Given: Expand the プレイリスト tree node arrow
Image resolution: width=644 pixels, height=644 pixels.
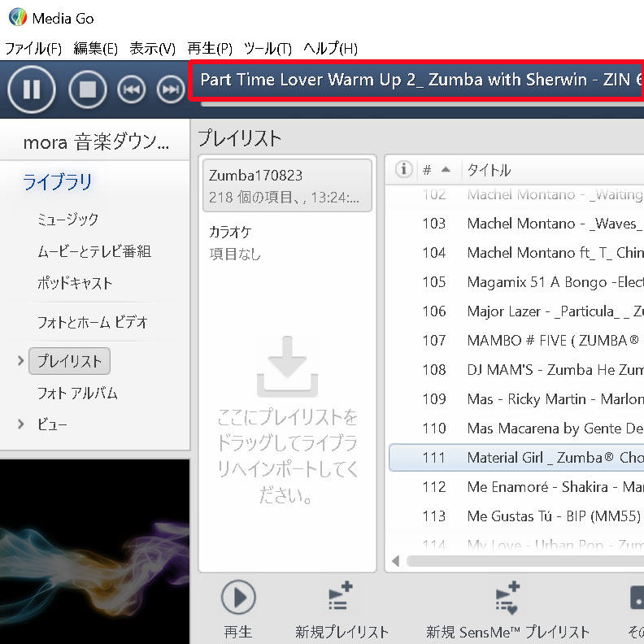Looking at the screenshot, I should [x=20, y=361].
